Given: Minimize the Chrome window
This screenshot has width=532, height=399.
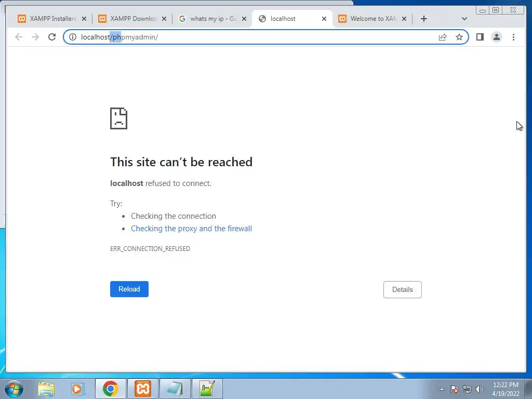Looking at the screenshot, I should (483, 10).
